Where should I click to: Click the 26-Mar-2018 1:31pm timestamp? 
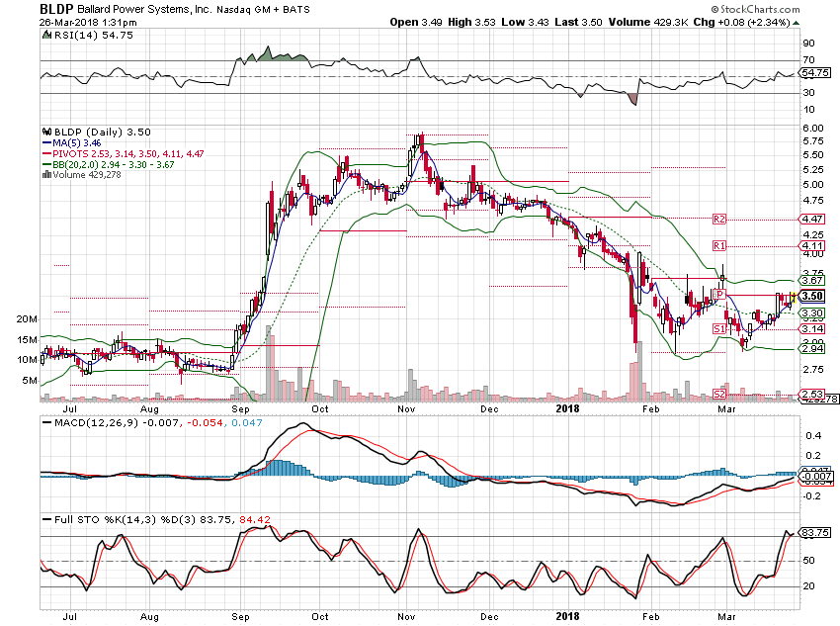pyautogui.click(x=88, y=23)
